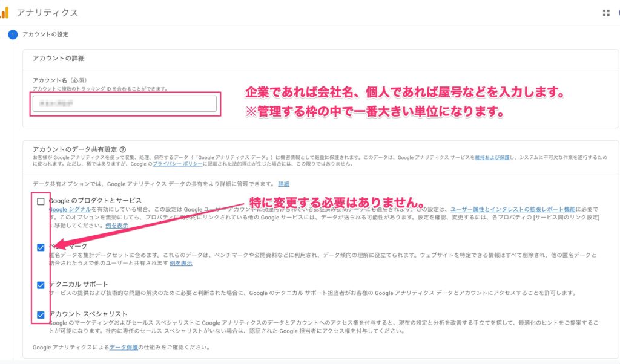Click the help icon beside アカウントのデータ共有設定
Screen dimensions: 620x364
(122, 149)
